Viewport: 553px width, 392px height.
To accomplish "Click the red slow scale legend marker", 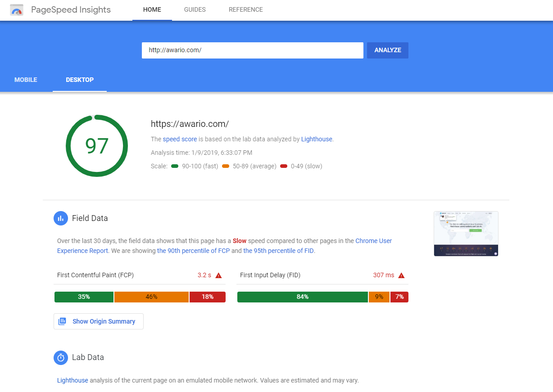I will 284,166.
